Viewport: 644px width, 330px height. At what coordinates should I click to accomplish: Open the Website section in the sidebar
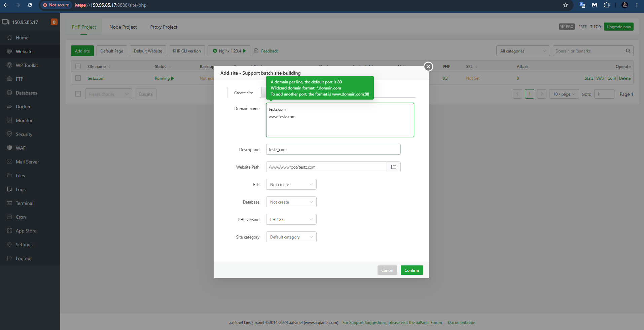coord(30,51)
